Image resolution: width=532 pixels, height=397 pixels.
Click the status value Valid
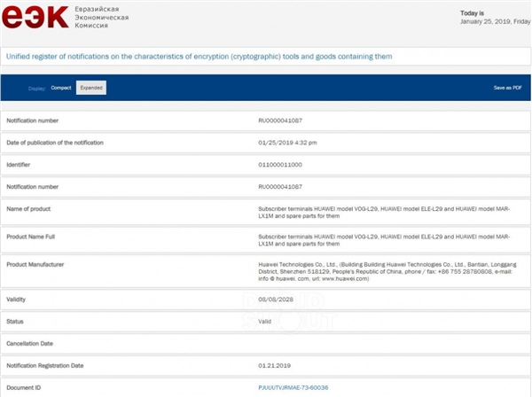pos(264,322)
